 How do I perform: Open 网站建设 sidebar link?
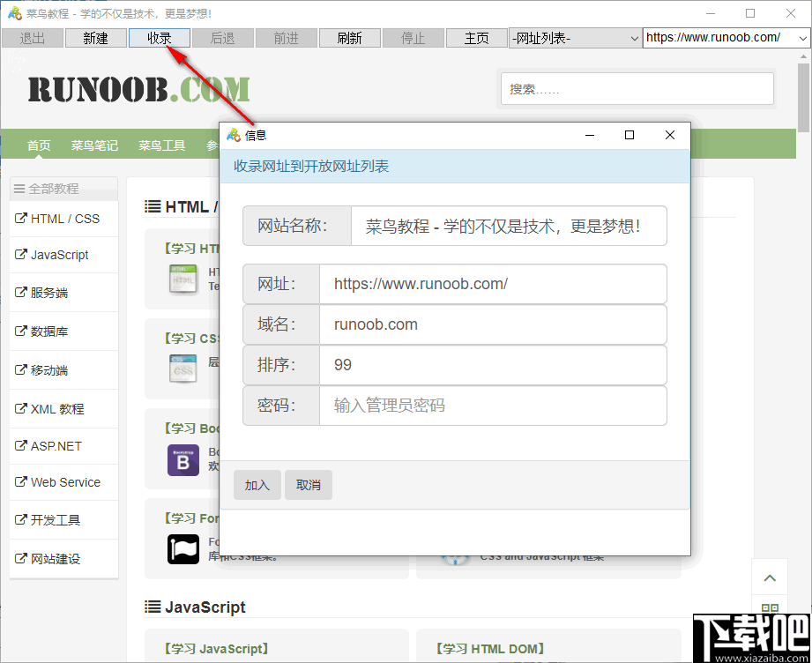click(63, 559)
